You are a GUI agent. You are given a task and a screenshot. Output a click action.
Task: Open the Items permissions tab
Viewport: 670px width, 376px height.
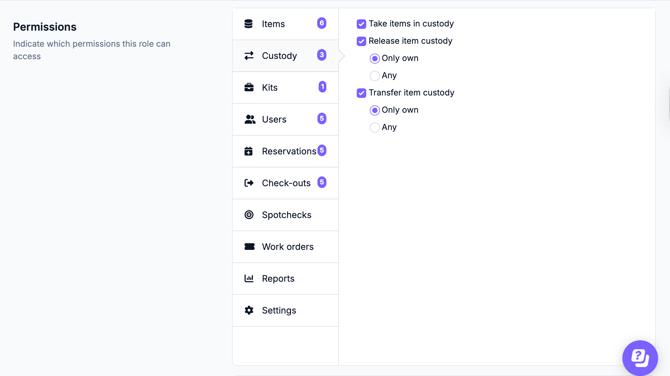[x=285, y=24]
